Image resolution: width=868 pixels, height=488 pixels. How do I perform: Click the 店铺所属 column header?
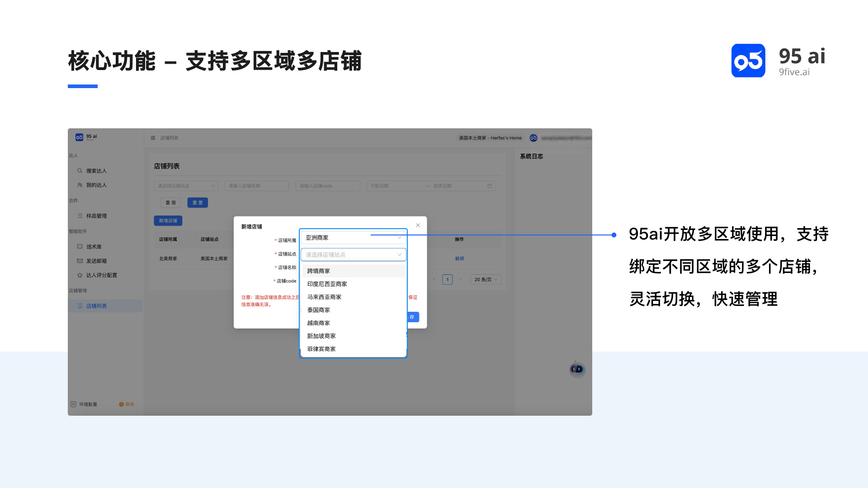(x=168, y=239)
